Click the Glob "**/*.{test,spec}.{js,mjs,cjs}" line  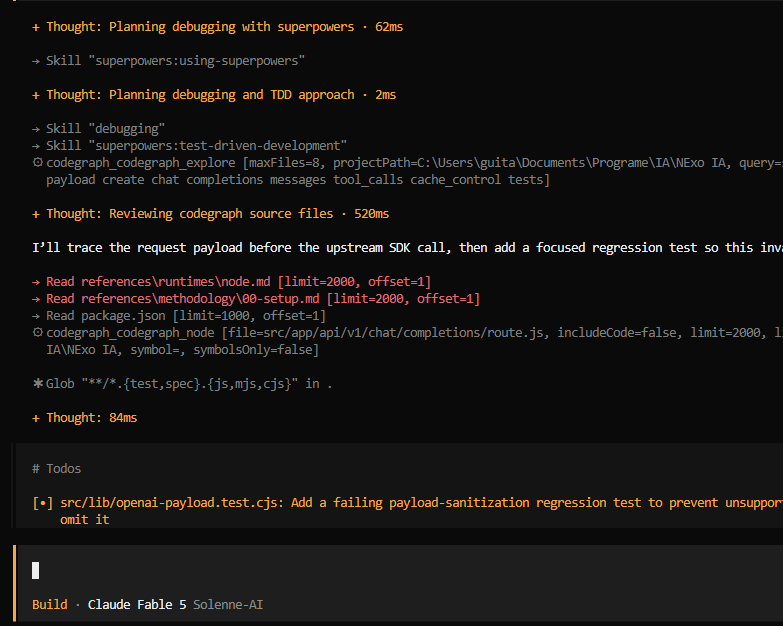[x=182, y=383]
